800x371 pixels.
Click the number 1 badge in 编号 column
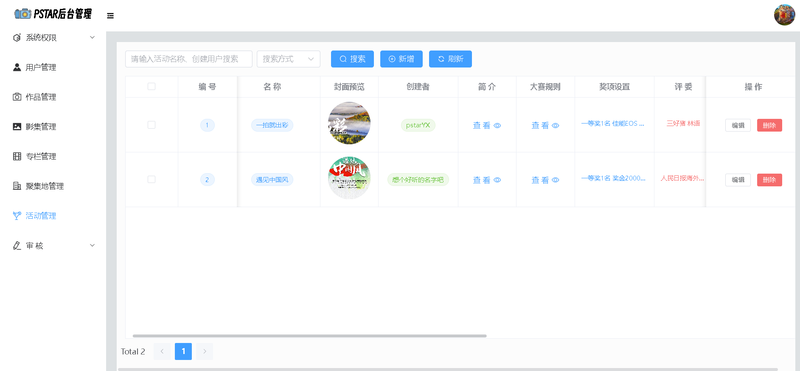tap(207, 125)
